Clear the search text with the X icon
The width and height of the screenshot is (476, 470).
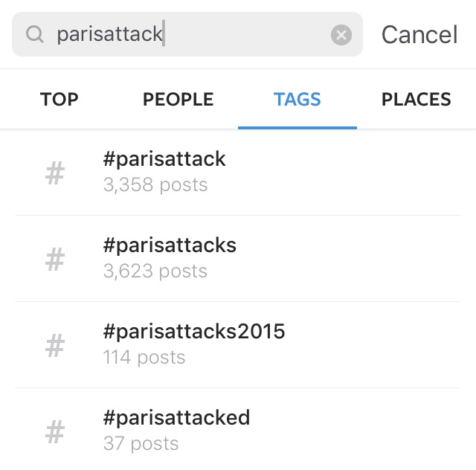pyautogui.click(x=341, y=34)
